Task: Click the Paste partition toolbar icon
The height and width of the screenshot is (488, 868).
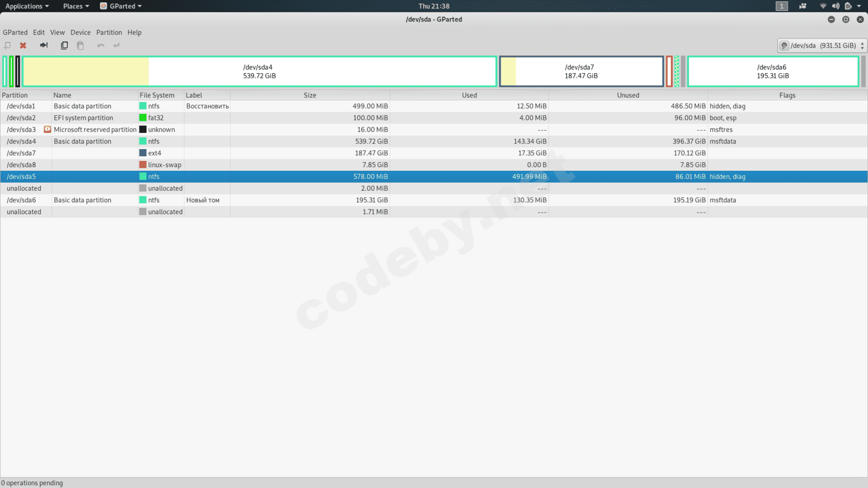Action: (80, 46)
